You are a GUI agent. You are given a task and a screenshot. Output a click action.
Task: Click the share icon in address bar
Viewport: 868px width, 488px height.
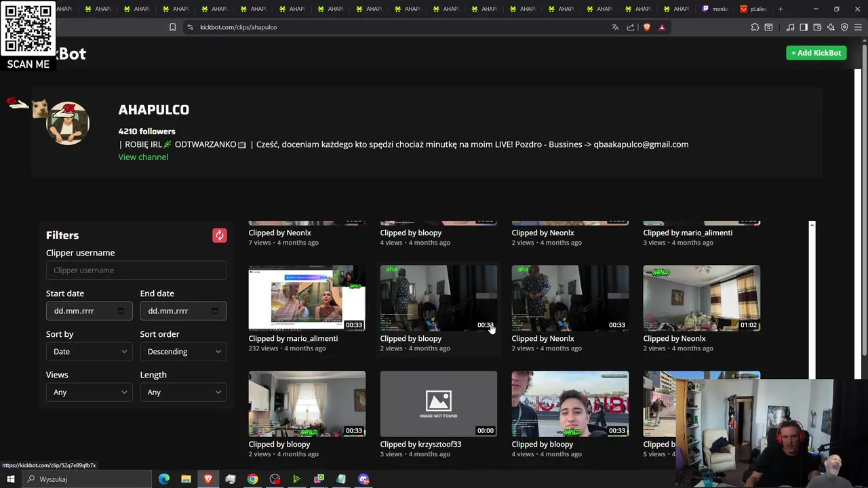[x=631, y=27]
